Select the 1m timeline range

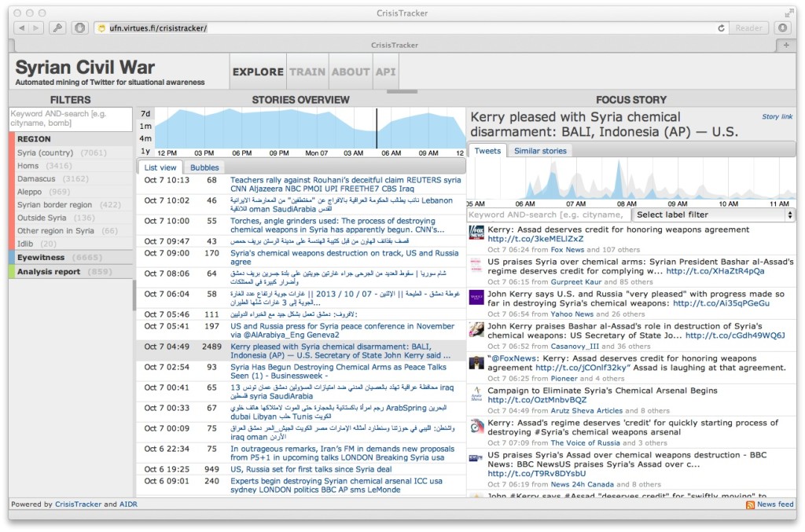click(145, 127)
